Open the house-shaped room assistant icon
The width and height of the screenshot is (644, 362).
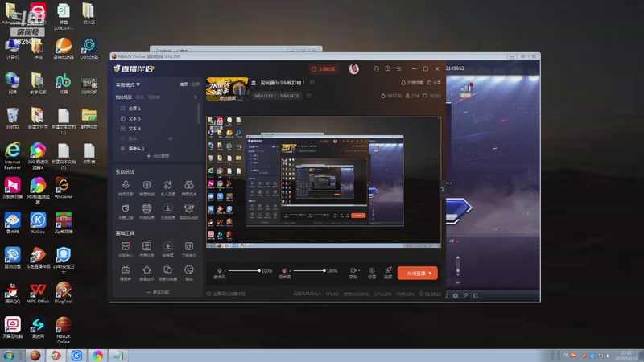tap(147, 270)
